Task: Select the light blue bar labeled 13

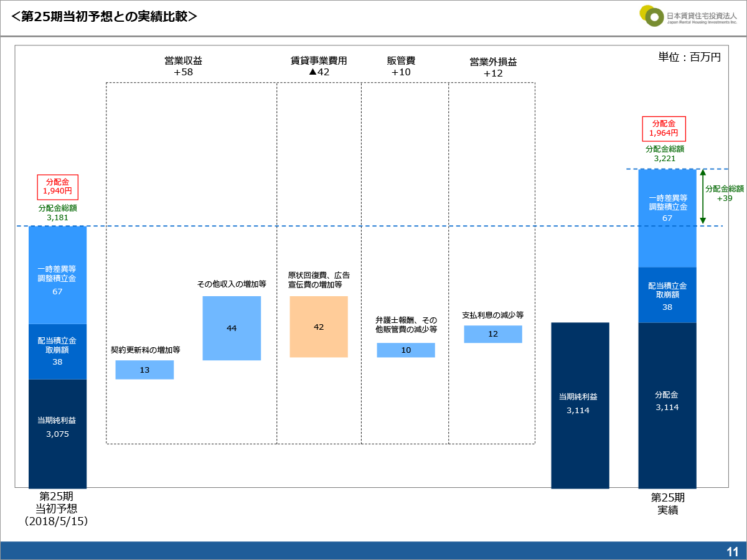Action: 144,370
